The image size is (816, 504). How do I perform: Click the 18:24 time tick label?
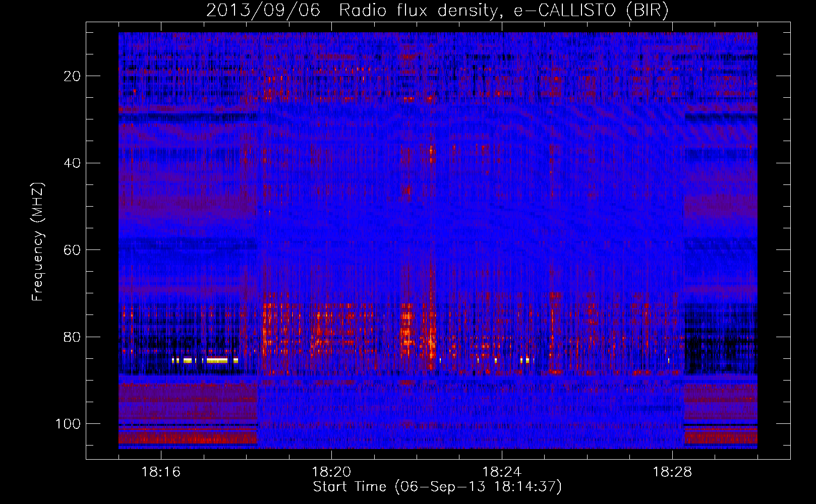(x=502, y=472)
